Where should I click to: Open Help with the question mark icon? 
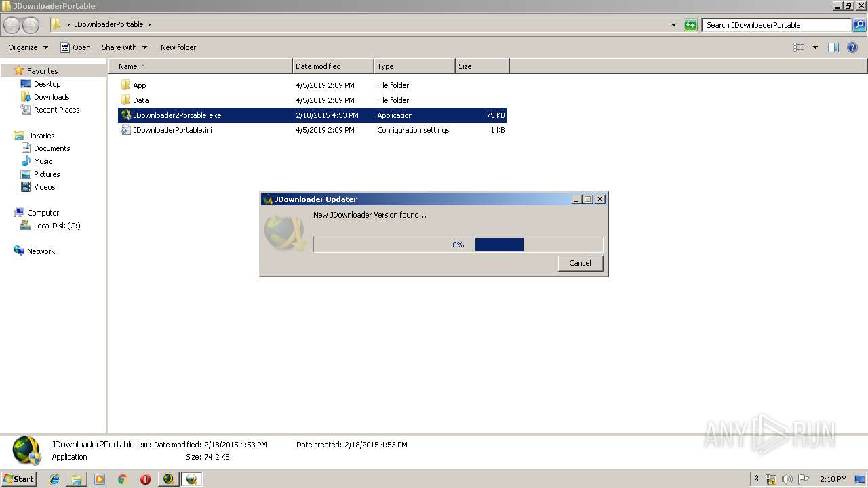(x=852, y=47)
